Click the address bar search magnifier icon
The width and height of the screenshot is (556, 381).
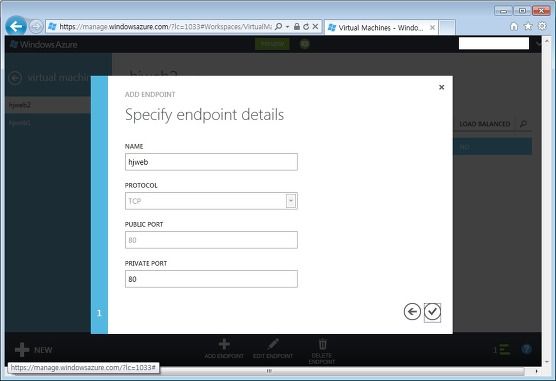pos(279,27)
